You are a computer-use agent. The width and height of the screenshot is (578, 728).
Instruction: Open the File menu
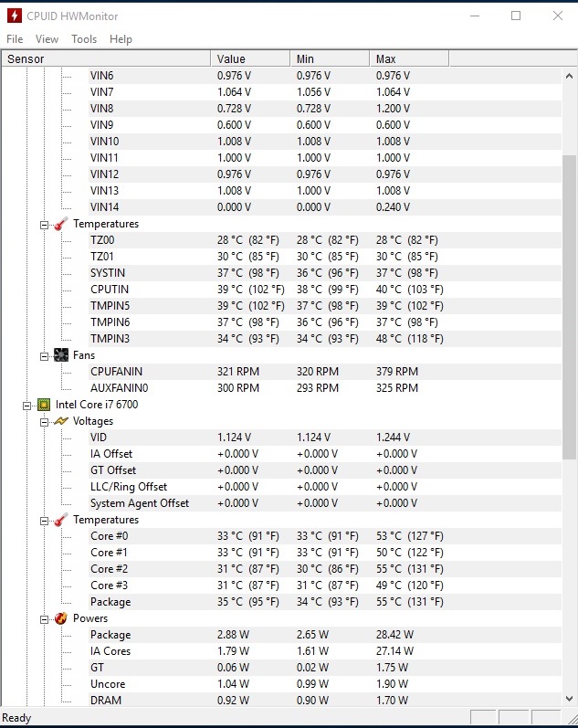15,39
